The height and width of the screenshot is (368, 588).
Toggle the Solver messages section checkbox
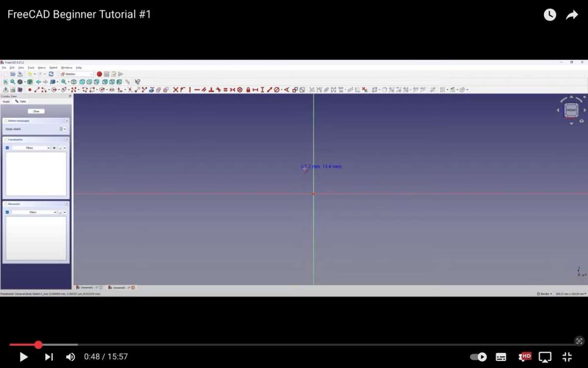click(6, 121)
